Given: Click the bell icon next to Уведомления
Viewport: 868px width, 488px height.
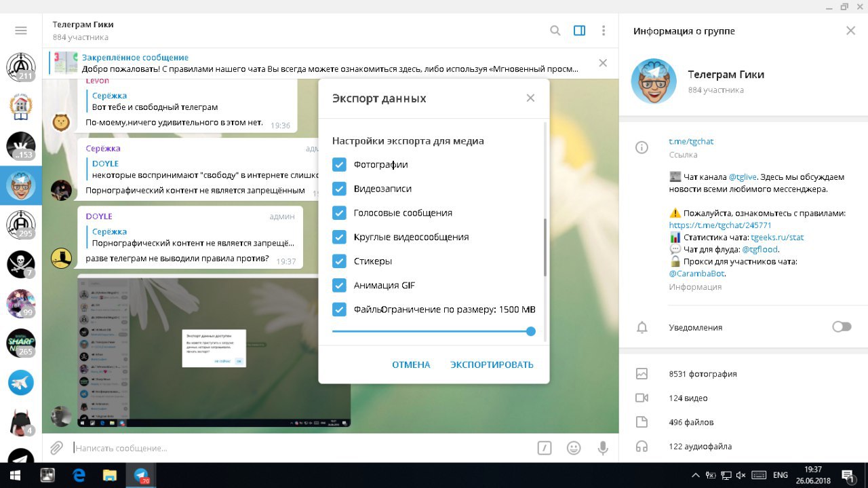Looking at the screenshot, I should click(642, 327).
